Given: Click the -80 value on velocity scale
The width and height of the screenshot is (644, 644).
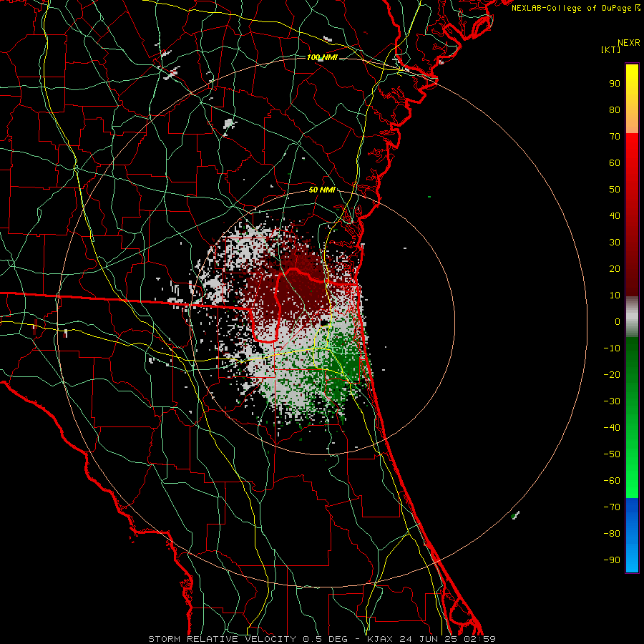Looking at the screenshot, I should pyautogui.click(x=612, y=534).
